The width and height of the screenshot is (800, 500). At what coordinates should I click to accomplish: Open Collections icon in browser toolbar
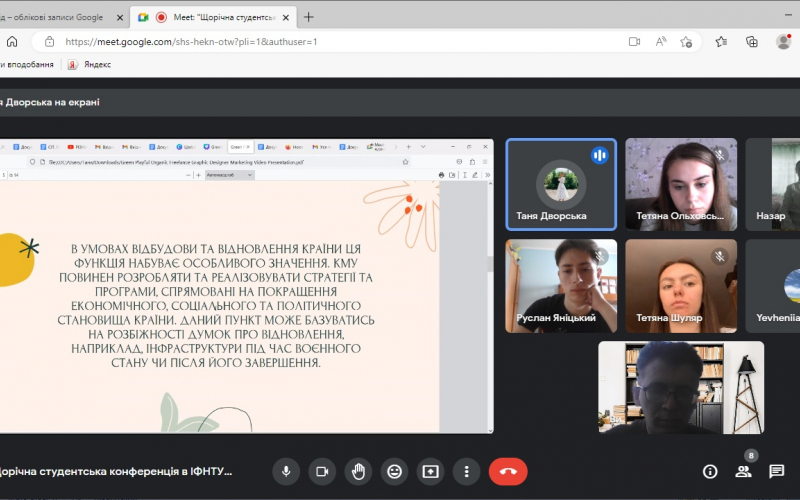[x=752, y=42]
